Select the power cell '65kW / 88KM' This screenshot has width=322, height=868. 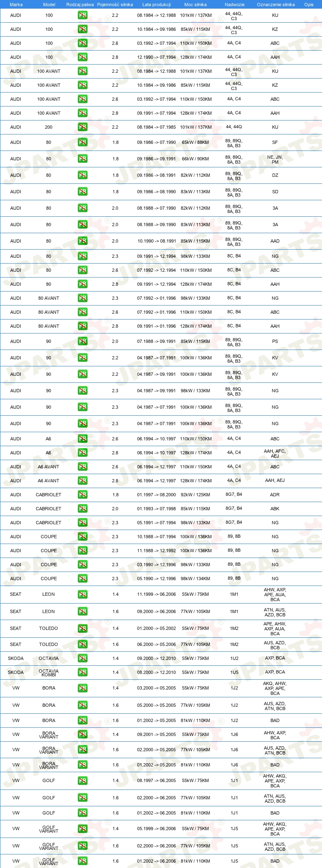point(196,142)
